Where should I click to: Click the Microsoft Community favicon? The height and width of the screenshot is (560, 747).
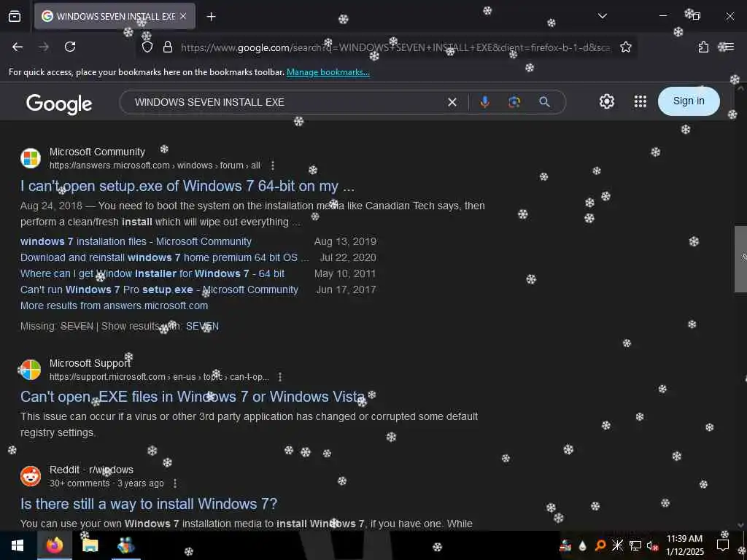tap(31, 158)
